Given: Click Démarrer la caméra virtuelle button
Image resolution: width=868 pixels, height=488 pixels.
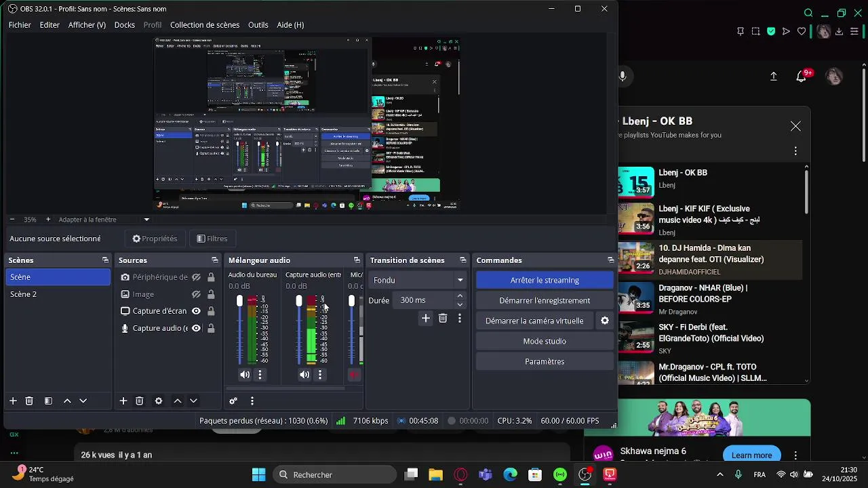Looking at the screenshot, I should click(x=534, y=321).
